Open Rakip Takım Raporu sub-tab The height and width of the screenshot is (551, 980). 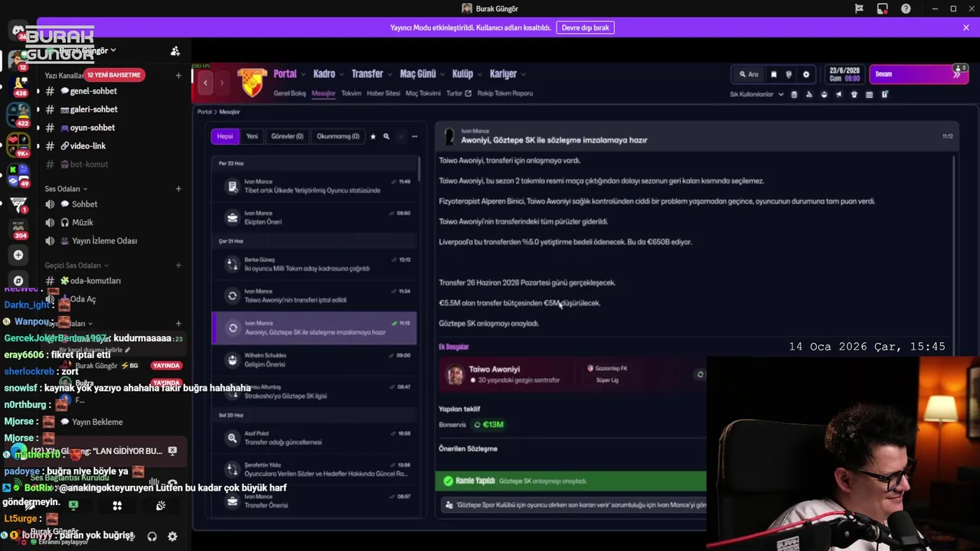click(505, 93)
